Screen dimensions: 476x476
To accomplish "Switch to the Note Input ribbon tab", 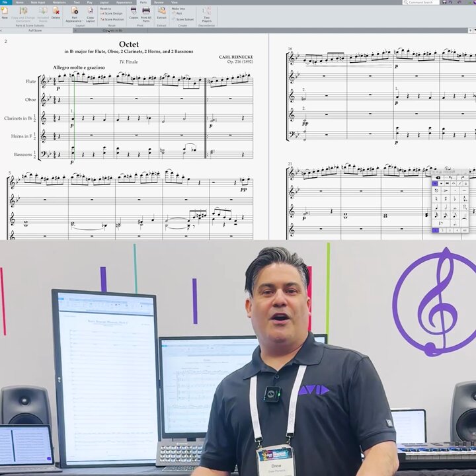I will pyautogui.click(x=38, y=3).
